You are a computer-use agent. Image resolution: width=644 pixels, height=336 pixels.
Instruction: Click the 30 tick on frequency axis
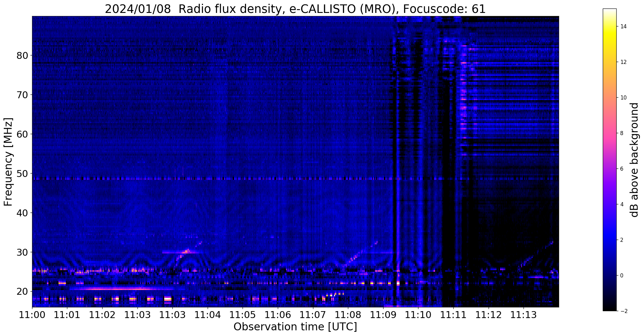22,252
